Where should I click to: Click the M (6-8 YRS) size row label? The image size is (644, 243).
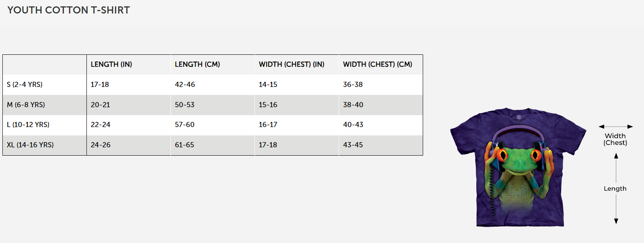point(26,105)
